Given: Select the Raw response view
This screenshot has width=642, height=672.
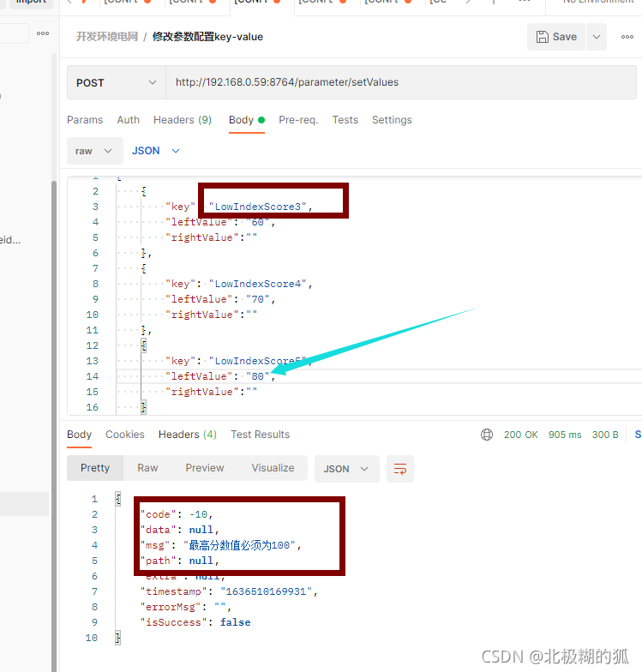Looking at the screenshot, I should pos(147,468).
